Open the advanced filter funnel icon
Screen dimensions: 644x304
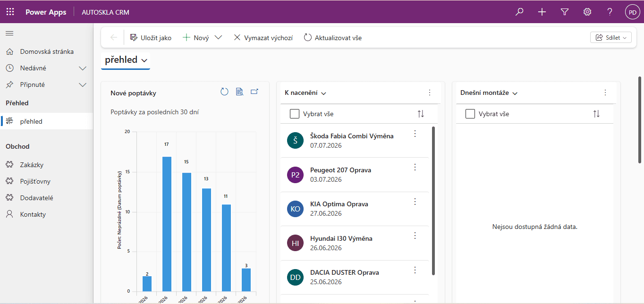pos(565,12)
